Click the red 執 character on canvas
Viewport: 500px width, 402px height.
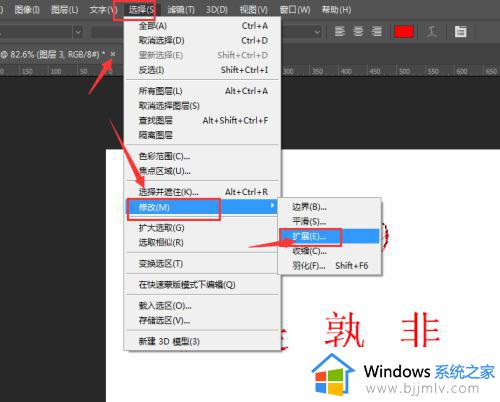344,330
